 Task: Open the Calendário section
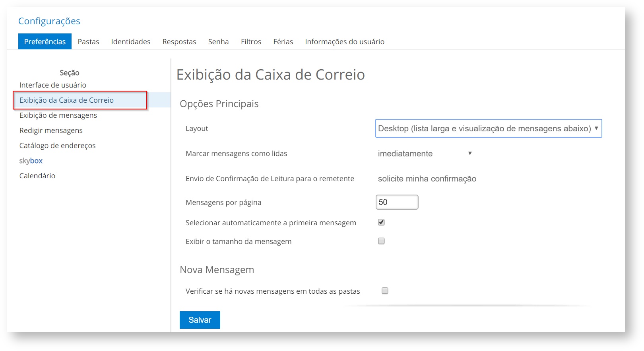pos(37,176)
